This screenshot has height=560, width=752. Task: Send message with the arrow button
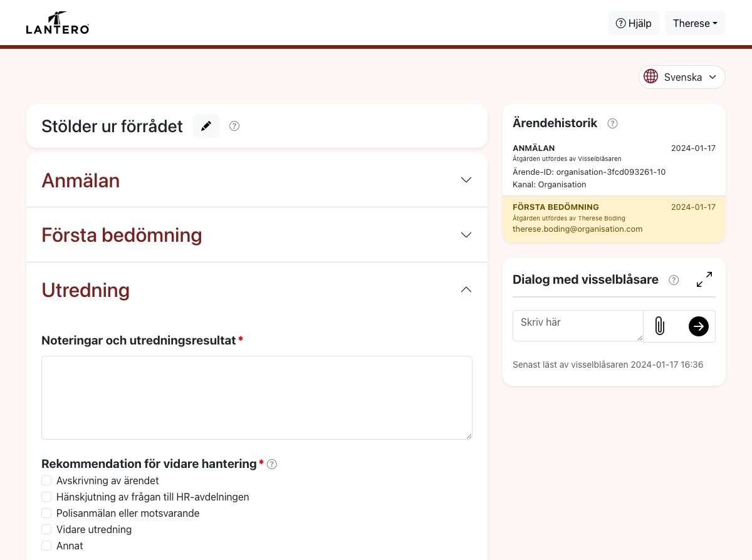(x=698, y=326)
